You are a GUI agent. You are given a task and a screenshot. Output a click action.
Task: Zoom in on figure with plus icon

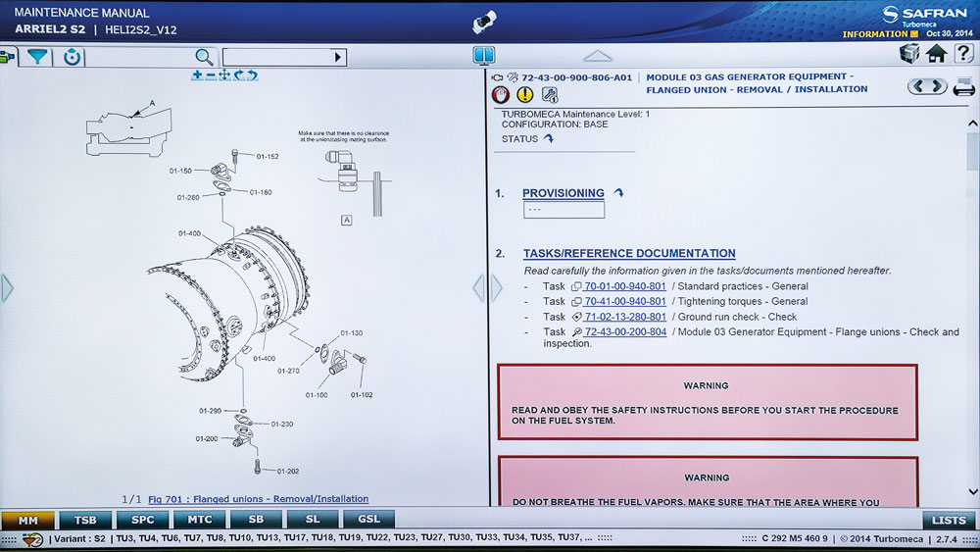point(197,75)
